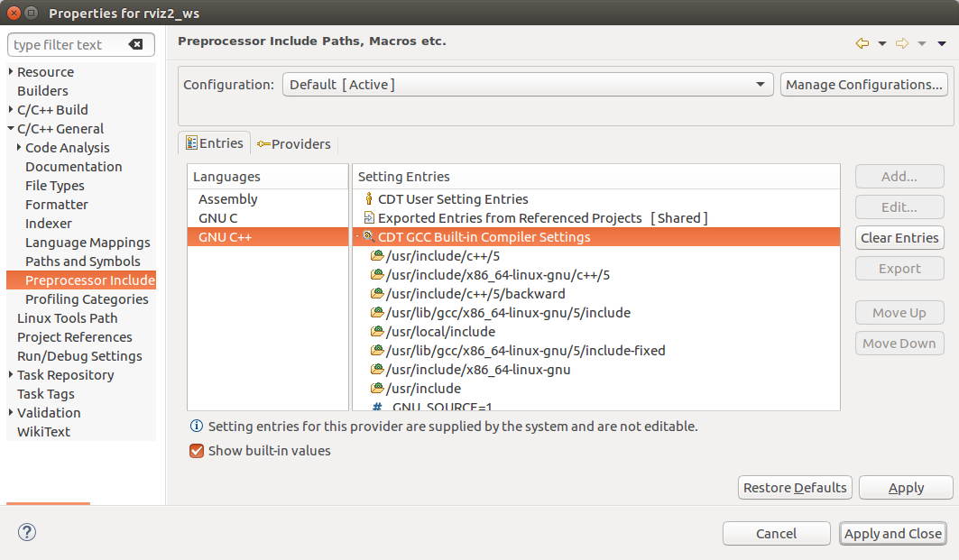The height and width of the screenshot is (560, 959).
Task: Click the back navigation arrow icon
Action: tap(862, 43)
